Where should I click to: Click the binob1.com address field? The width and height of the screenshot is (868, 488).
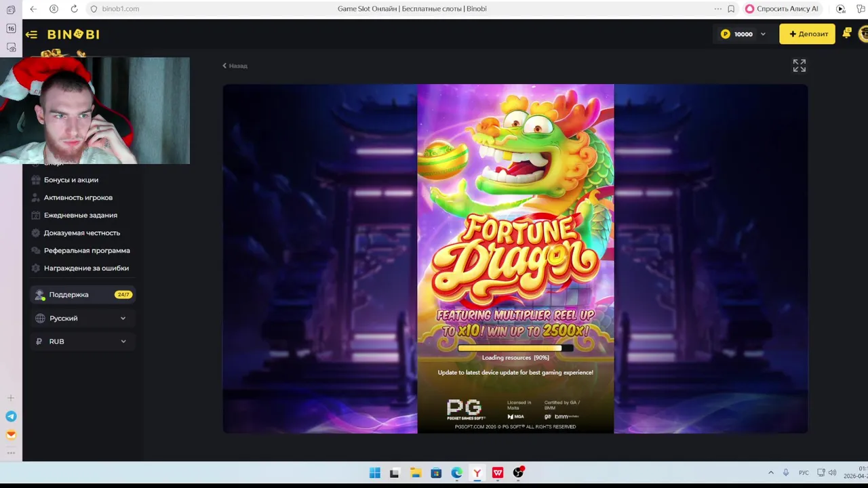tap(120, 9)
